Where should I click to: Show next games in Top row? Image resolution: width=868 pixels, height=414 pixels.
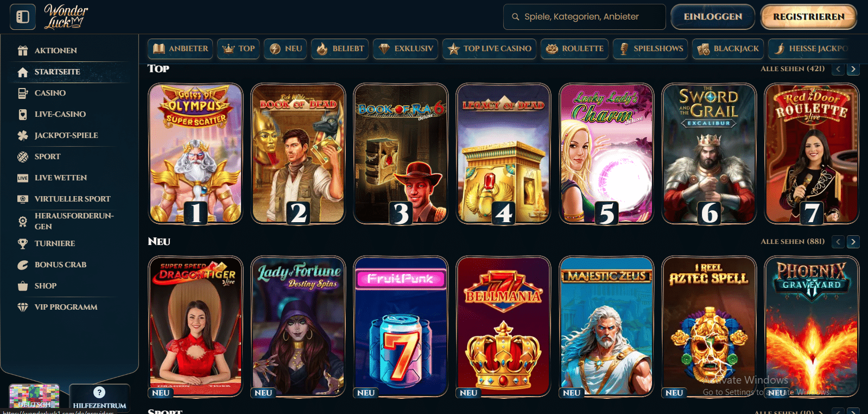click(x=853, y=69)
